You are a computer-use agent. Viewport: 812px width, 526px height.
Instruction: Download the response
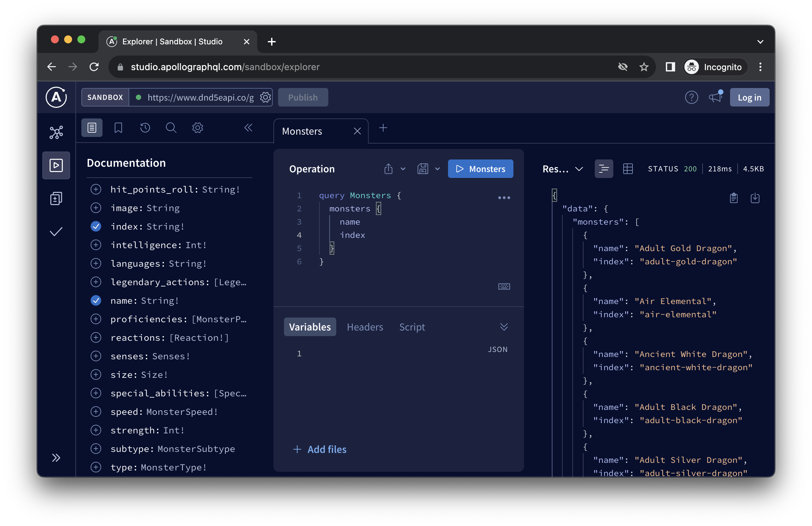[x=755, y=198]
